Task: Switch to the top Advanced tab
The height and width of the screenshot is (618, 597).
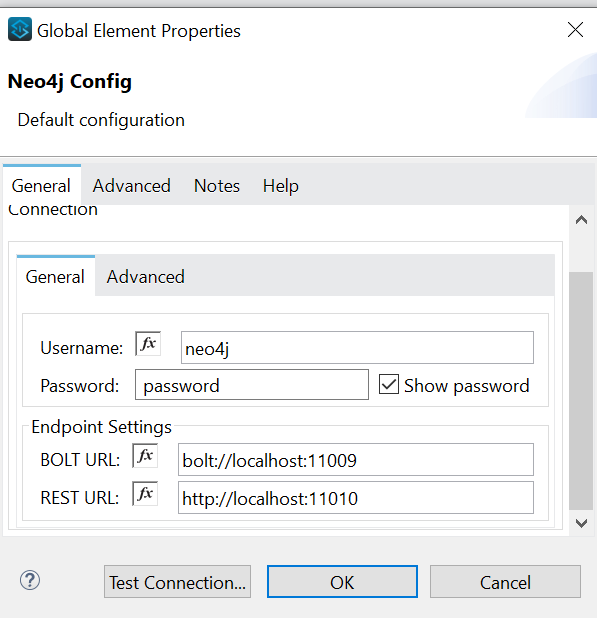Action: click(x=132, y=186)
